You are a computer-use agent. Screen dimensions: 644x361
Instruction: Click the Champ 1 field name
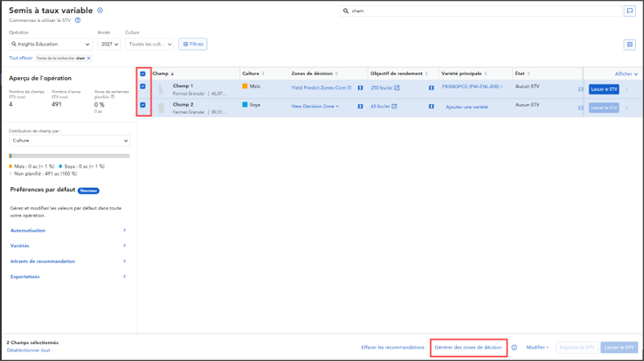pos(183,86)
